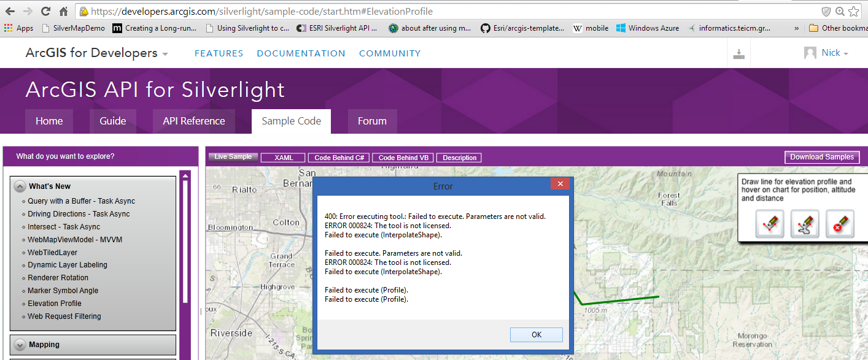Open the Marker Symbol Angle sample
The height and width of the screenshot is (360, 868).
pyautogui.click(x=63, y=291)
